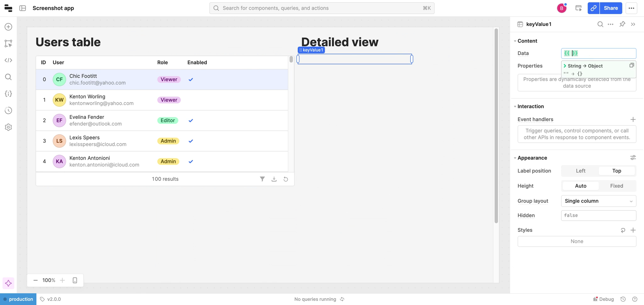Open the Code editor in left sidebar
644x305 pixels.
(x=8, y=60)
